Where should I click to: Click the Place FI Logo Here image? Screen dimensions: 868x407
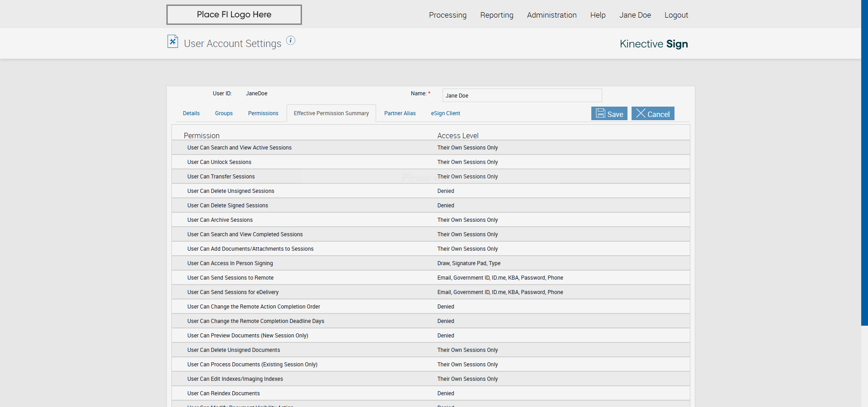coord(234,15)
